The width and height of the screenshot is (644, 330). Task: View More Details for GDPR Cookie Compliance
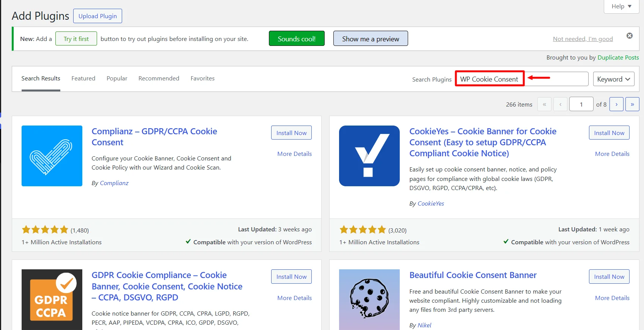(294, 298)
